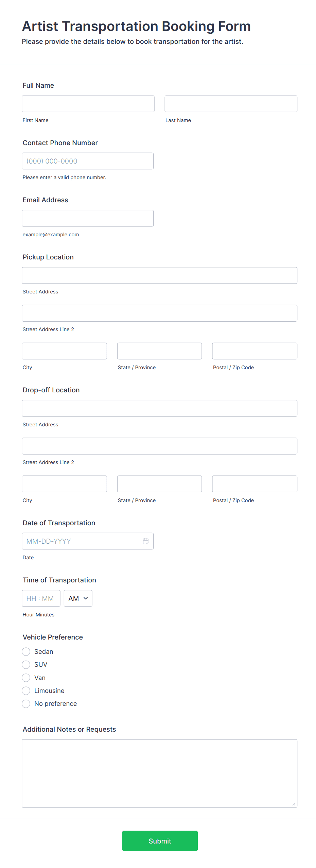The height and width of the screenshot is (868, 316).
Task: Select the Van radio button
Action: (x=26, y=678)
